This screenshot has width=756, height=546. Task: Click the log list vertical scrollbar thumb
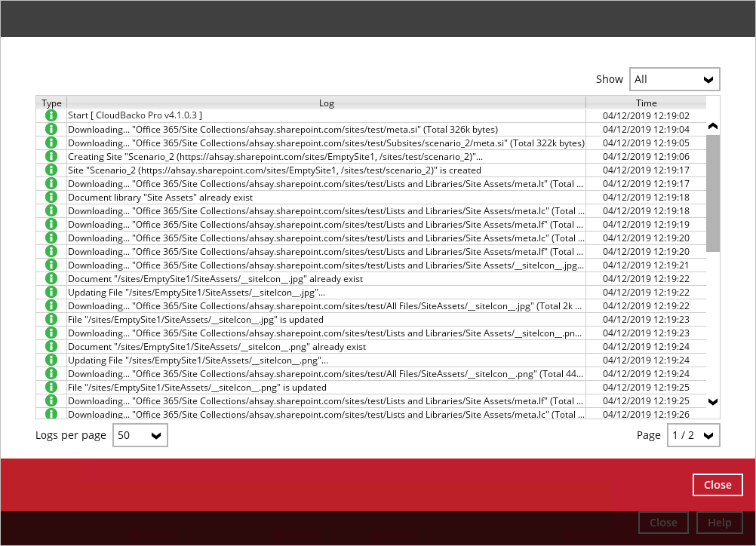[713, 193]
